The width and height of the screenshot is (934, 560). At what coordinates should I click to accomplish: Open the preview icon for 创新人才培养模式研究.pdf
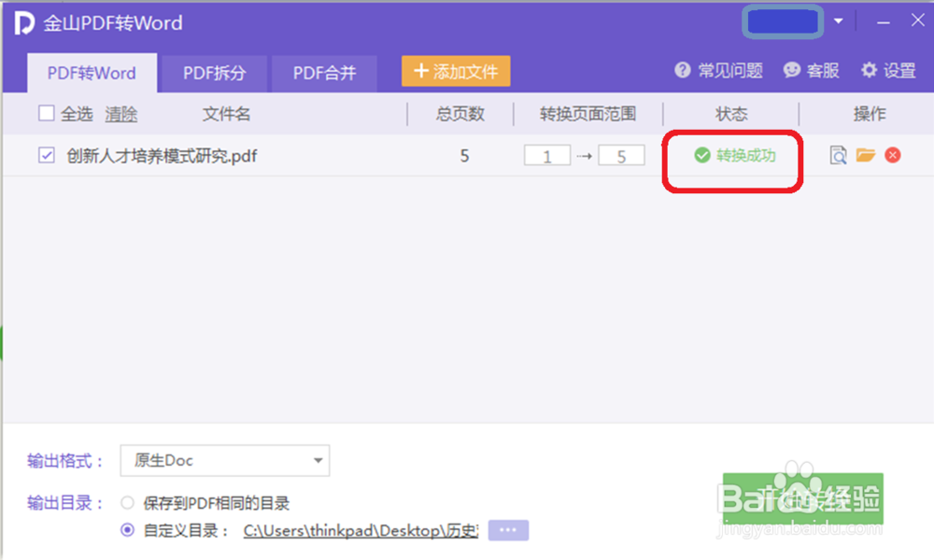838,155
